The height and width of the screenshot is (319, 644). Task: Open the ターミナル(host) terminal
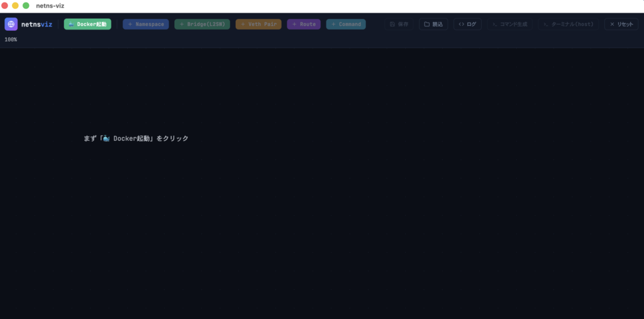[x=569, y=24]
